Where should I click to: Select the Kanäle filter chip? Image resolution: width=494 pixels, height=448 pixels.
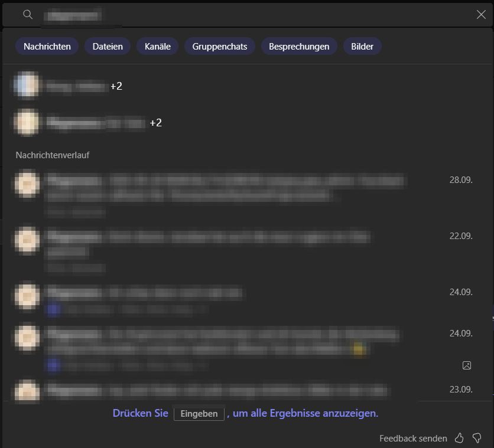pyautogui.click(x=158, y=46)
